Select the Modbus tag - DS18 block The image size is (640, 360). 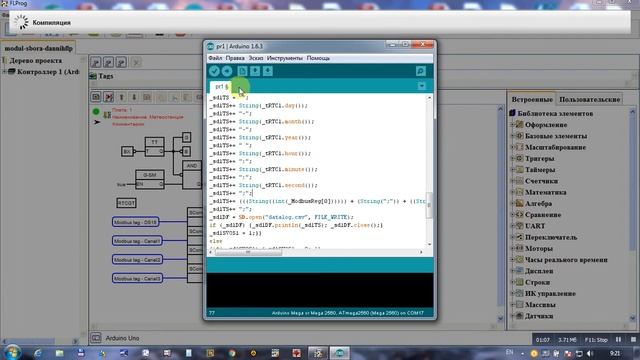coord(136,222)
